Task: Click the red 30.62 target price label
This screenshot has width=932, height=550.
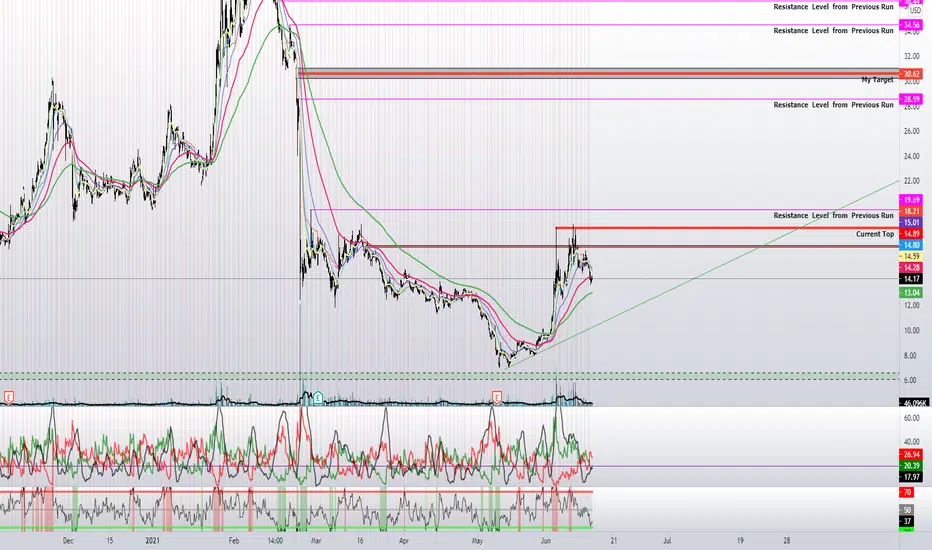Action: [911, 74]
